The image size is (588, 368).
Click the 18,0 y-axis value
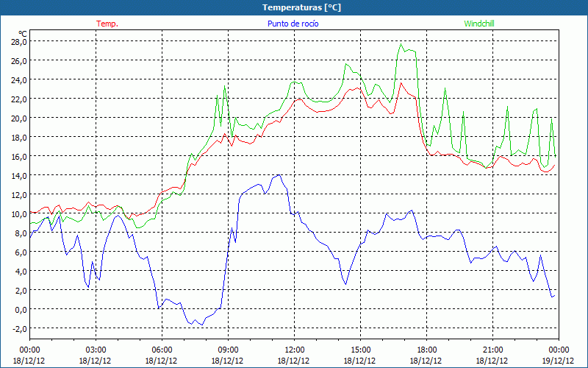[19, 138]
